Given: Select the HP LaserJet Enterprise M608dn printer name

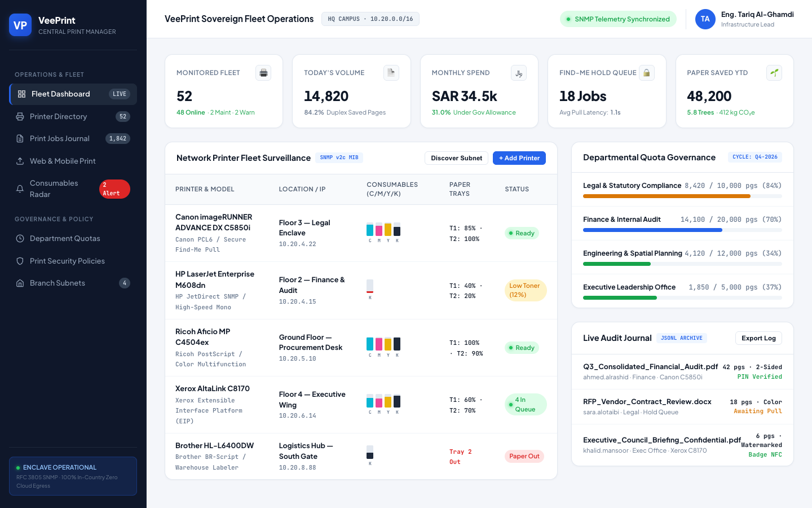Looking at the screenshot, I should point(215,279).
